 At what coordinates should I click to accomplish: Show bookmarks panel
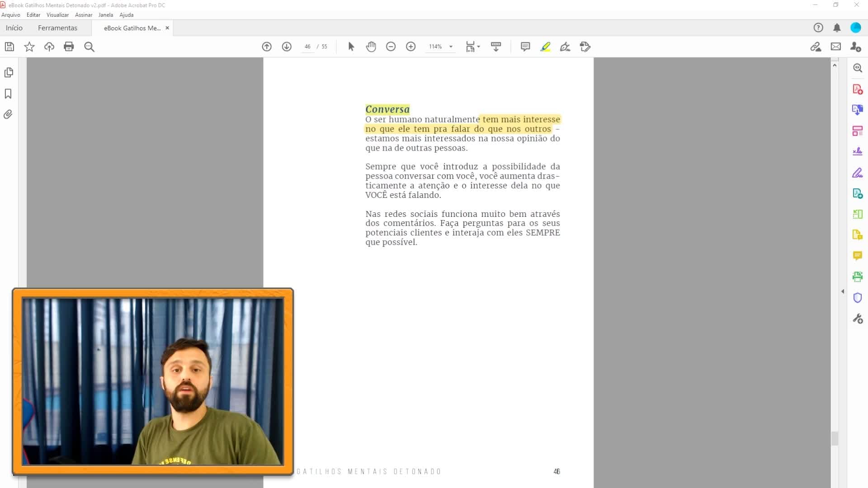pyautogui.click(x=8, y=94)
